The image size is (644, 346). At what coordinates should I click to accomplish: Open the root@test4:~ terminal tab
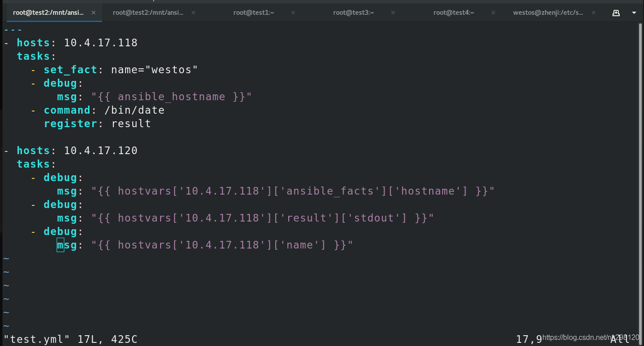(454, 13)
